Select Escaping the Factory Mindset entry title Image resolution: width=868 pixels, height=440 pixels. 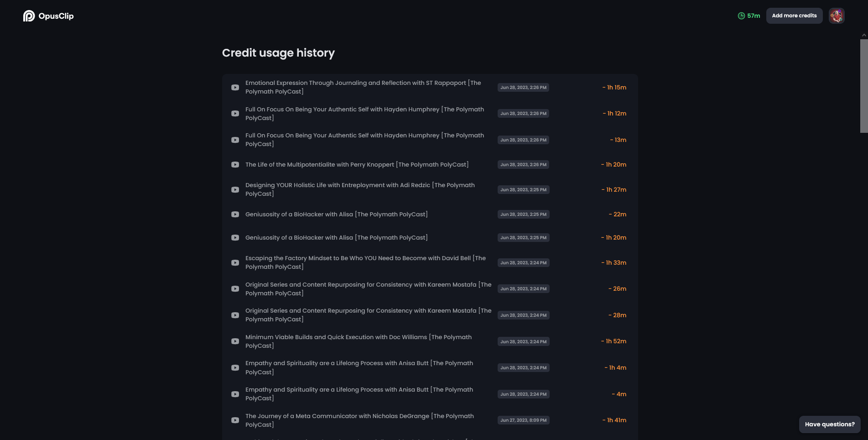[365, 262]
